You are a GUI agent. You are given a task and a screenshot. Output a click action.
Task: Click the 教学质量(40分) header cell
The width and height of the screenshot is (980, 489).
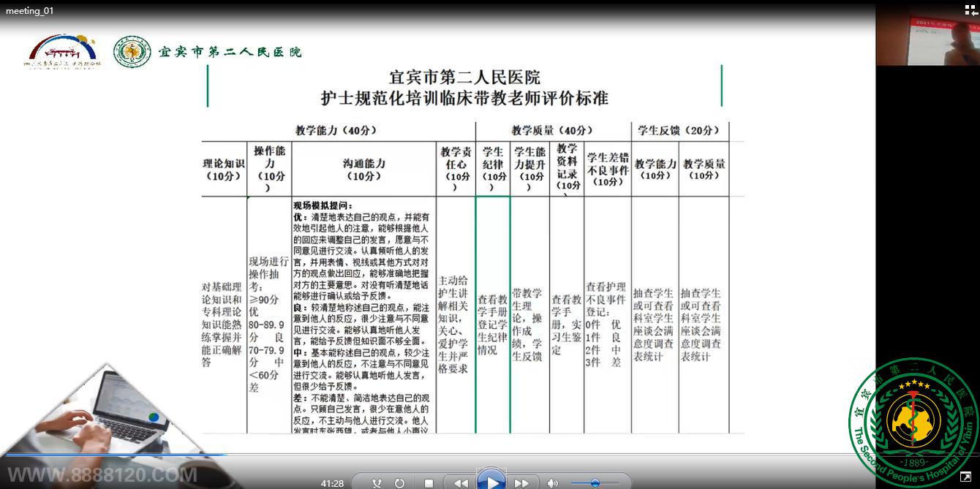pos(552,131)
